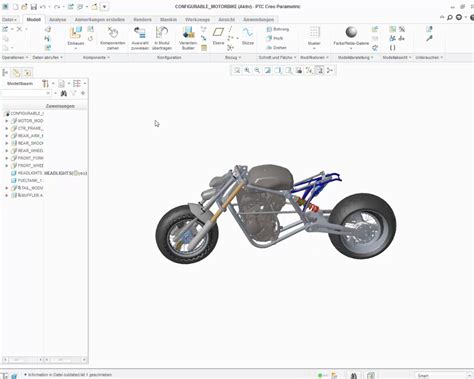Viewport: 474px width, 379px height.
Task: Expand the CTR_FRAME tree node
Action: [6, 128]
